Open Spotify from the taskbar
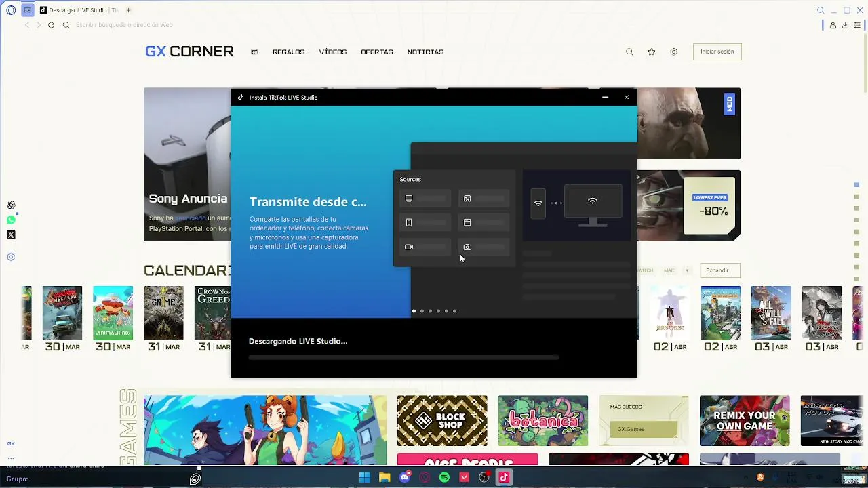Screen dimensions: 868x488 click(444, 477)
